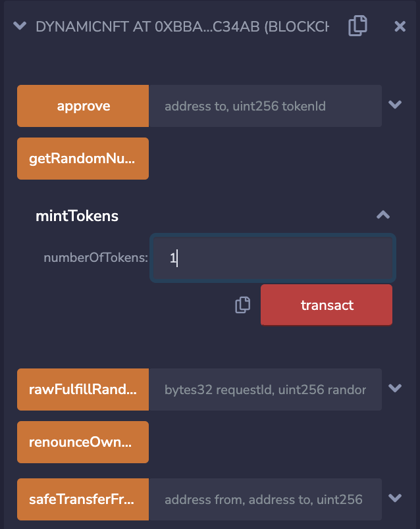The height and width of the screenshot is (529, 420).
Task: Click the safeTransferFrom function button
Action: click(x=83, y=499)
